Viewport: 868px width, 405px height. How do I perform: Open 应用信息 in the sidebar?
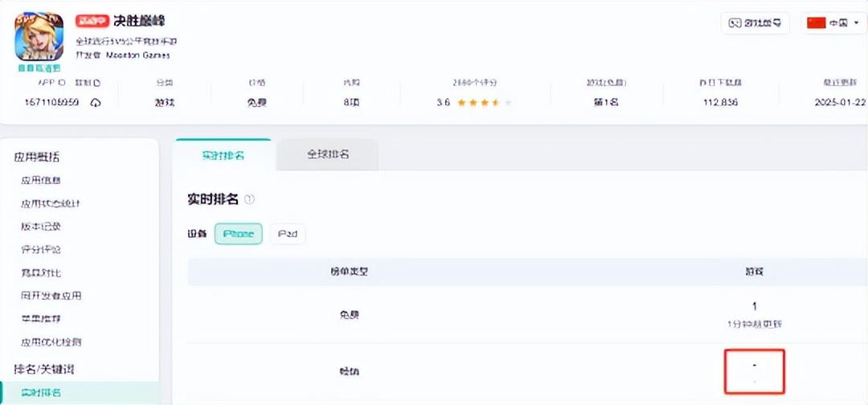(40, 181)
